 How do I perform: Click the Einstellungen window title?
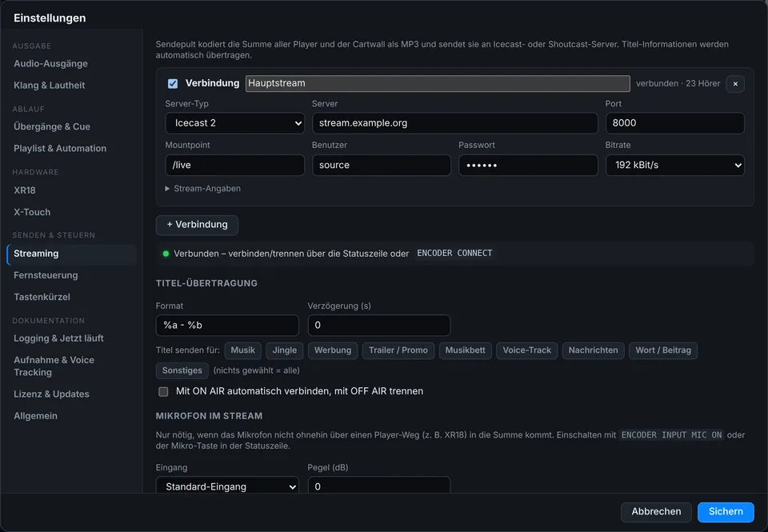coord(50,18)
